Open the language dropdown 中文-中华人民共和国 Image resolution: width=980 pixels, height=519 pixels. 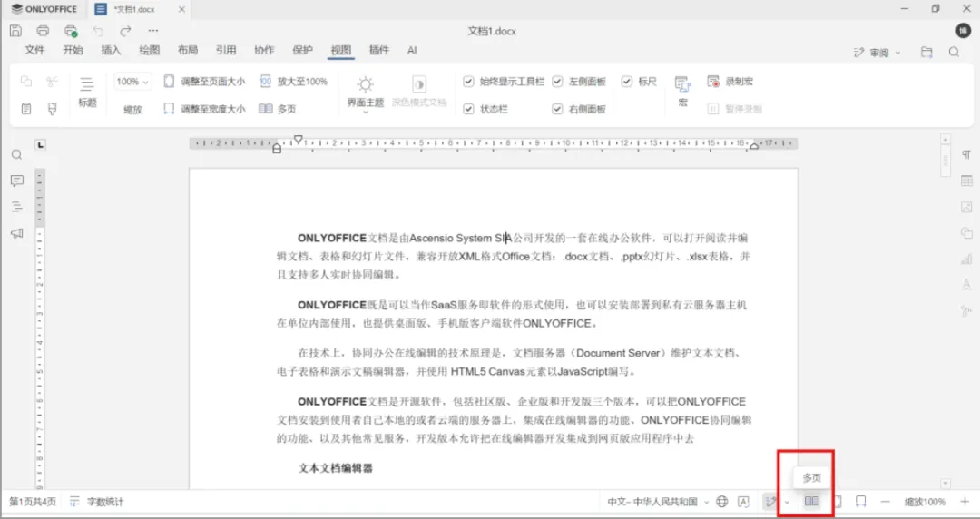click(658, 502)
